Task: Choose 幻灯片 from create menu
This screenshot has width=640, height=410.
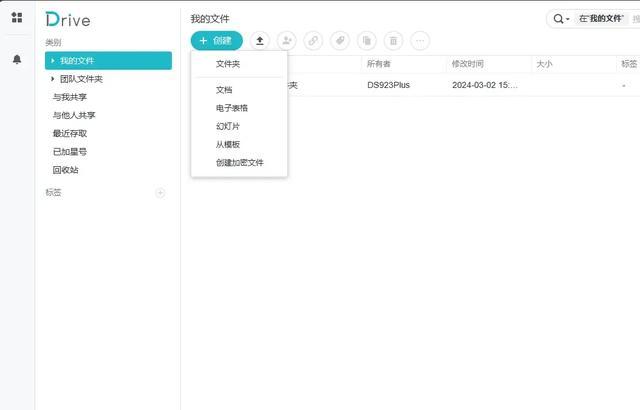Action: [x=239, y=126]
